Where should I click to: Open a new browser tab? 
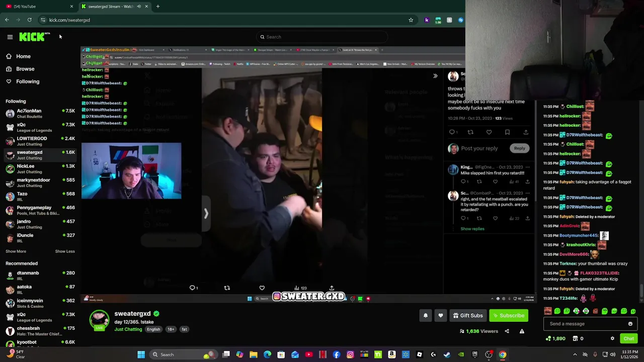pyautogui.click(x=158, y=7)
